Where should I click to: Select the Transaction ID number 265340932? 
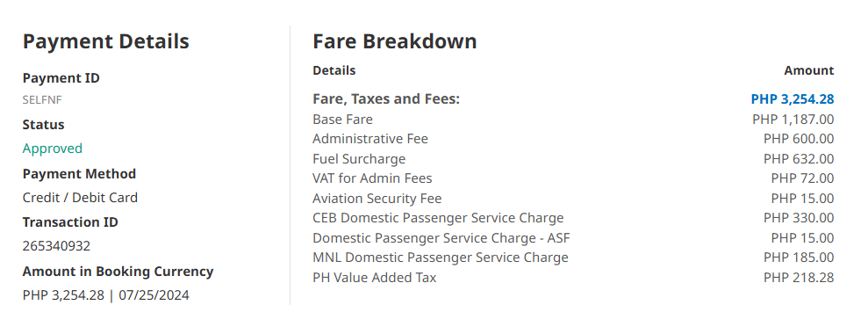point(56,246)
